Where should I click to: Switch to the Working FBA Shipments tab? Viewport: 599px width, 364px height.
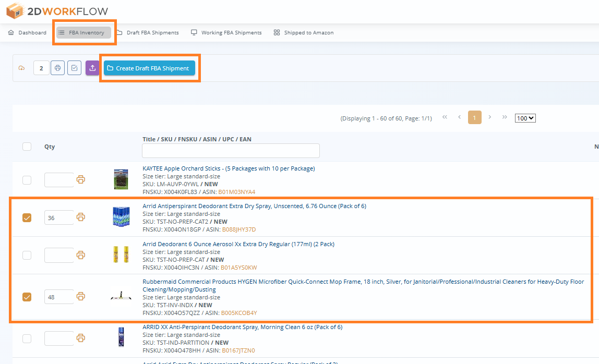[x=226, y=32]
